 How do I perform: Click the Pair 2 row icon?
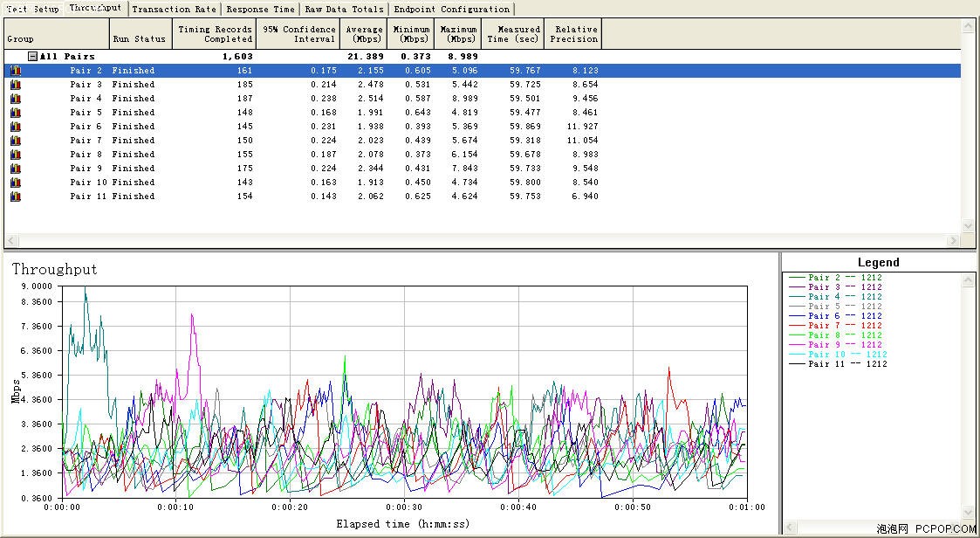click(x=16, y=71)
